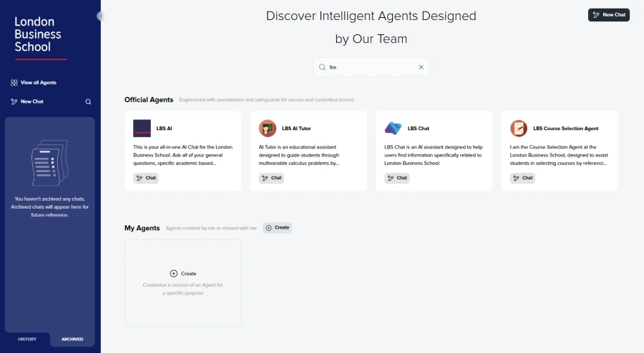Click the LBS Course Selection Agent icon
The width and height of the screenshot is (644, 353).
tap(519, 129)
